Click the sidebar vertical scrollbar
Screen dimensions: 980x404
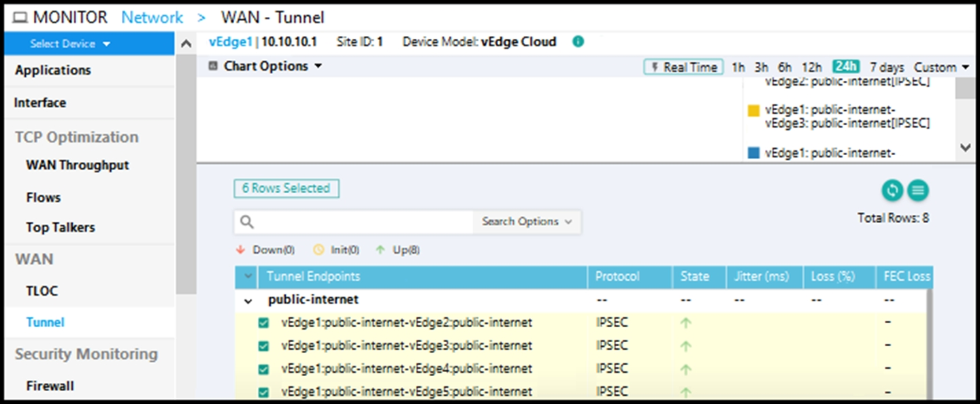(x=186, y=173)
